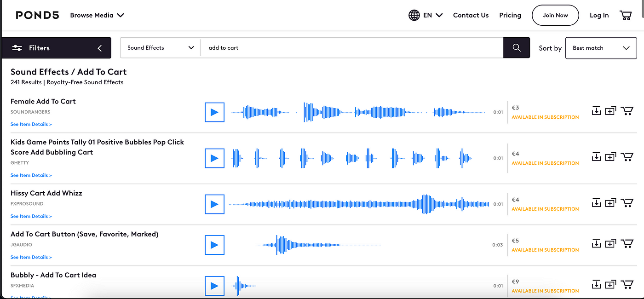
Task: Click the Join Now button
Action: 555,15
